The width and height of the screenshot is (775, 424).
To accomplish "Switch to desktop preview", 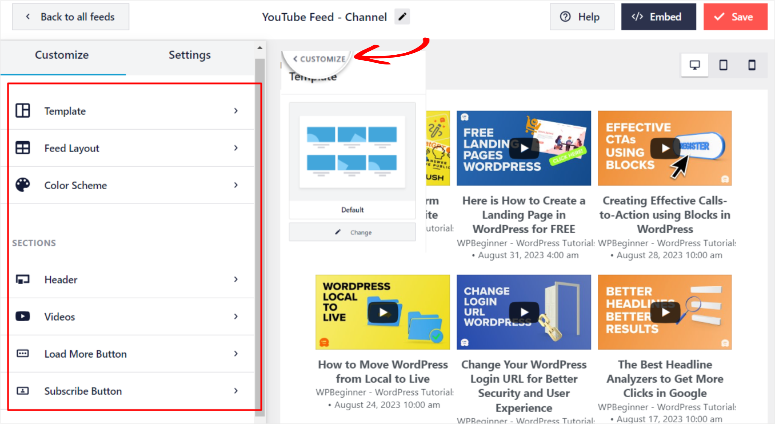I will [x=694, y=65].
